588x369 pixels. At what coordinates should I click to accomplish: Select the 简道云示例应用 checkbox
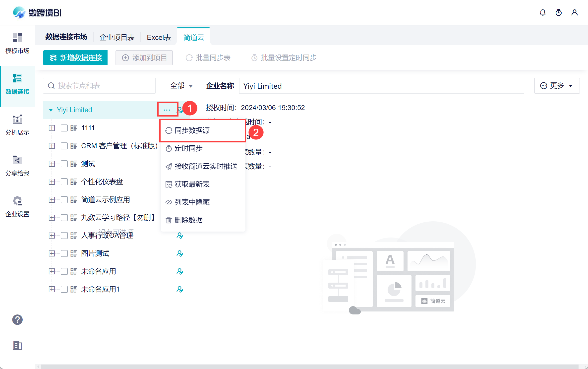point(64,200)
